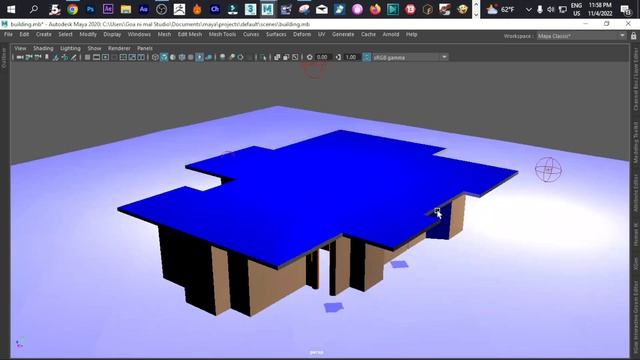Open the panel View menu
Image resolution: width=640 pixels, height=360 pixels.
point(20,48)
